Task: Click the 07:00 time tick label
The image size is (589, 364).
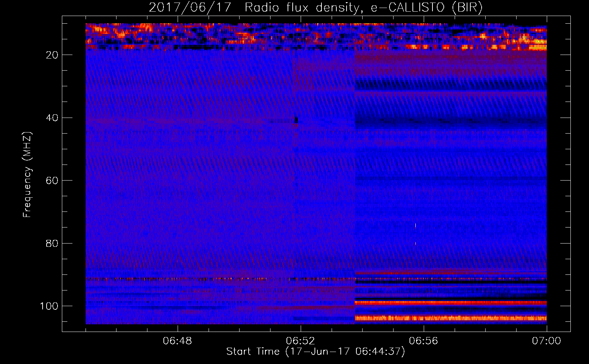Action: 546,341
